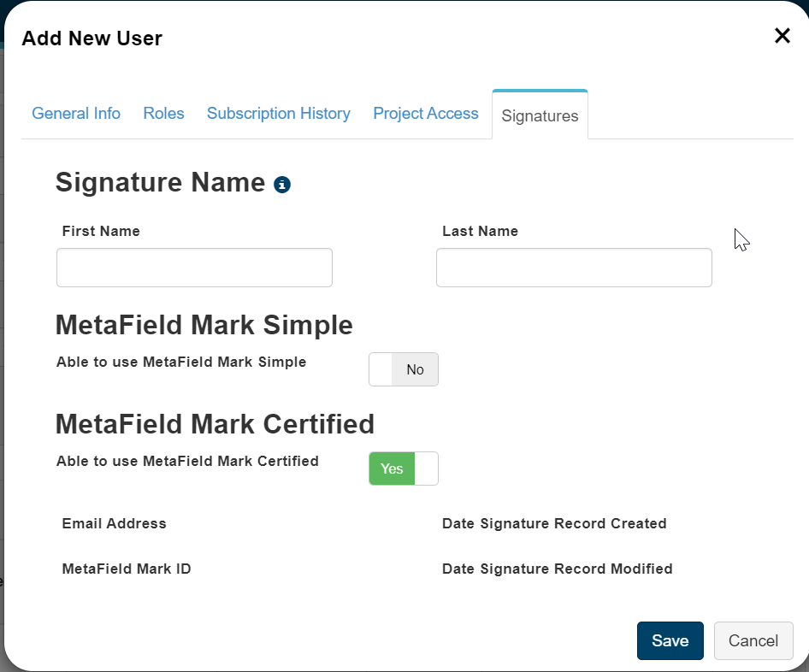Save the new user
The height and width of the screenshot is (672, 809).
pos(670,640)
